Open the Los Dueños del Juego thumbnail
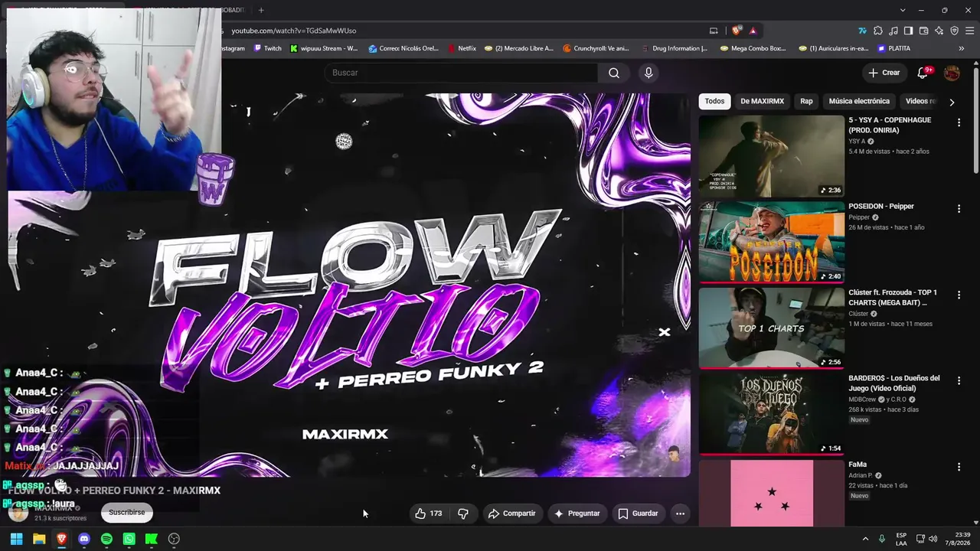Viewport: 980px width, 551px height. (x=771, y=414)
